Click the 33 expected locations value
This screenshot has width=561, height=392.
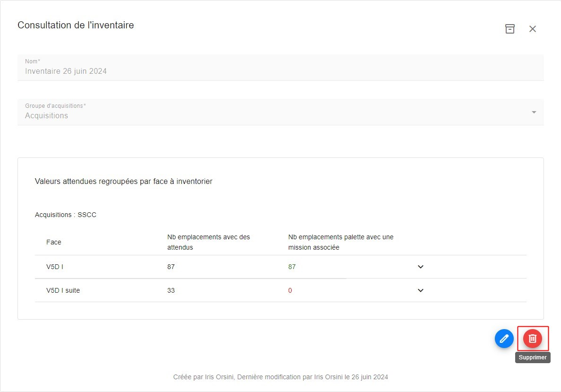[171, 290]
